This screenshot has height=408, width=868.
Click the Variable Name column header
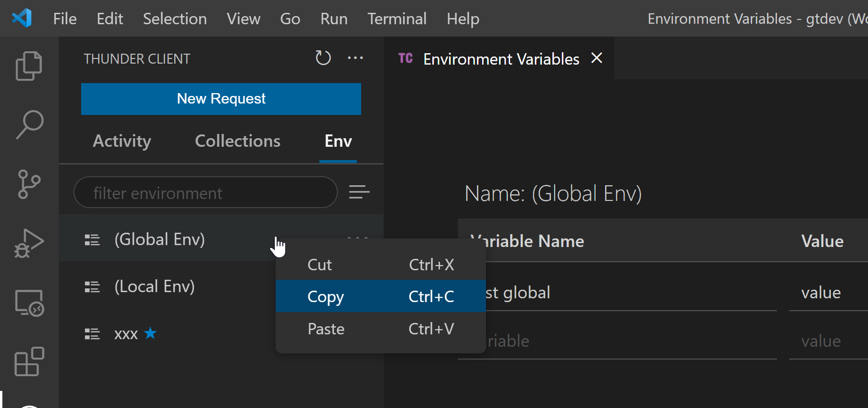(527, 241)
